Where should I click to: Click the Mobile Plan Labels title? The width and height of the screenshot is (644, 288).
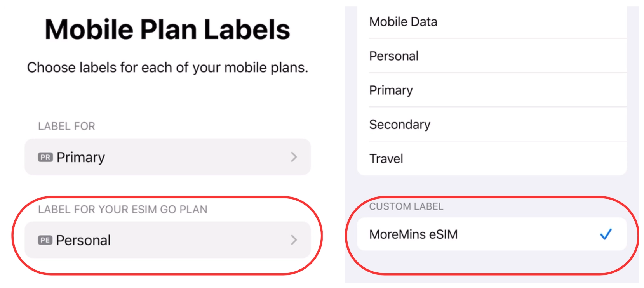167,29
